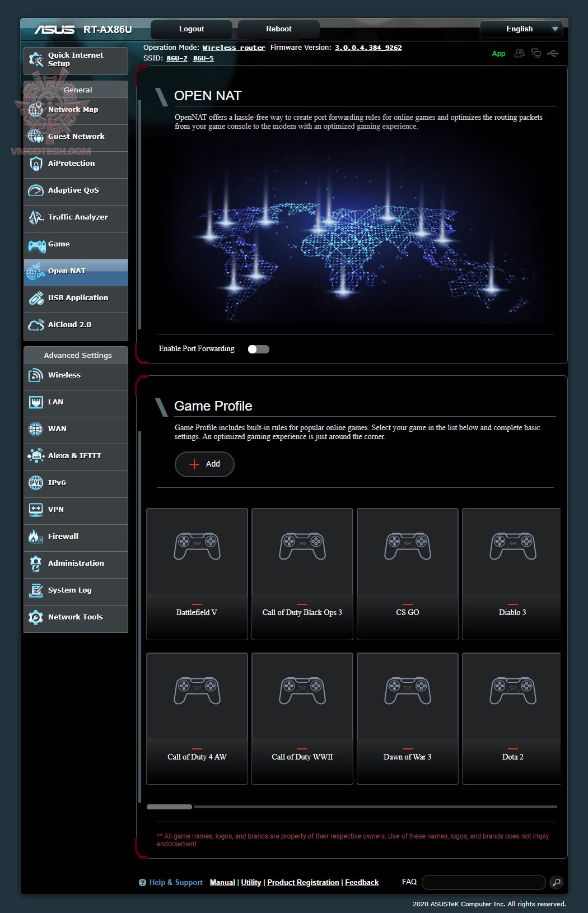
Task: Select the Diablo 3 game card
Action: [512, 574]
